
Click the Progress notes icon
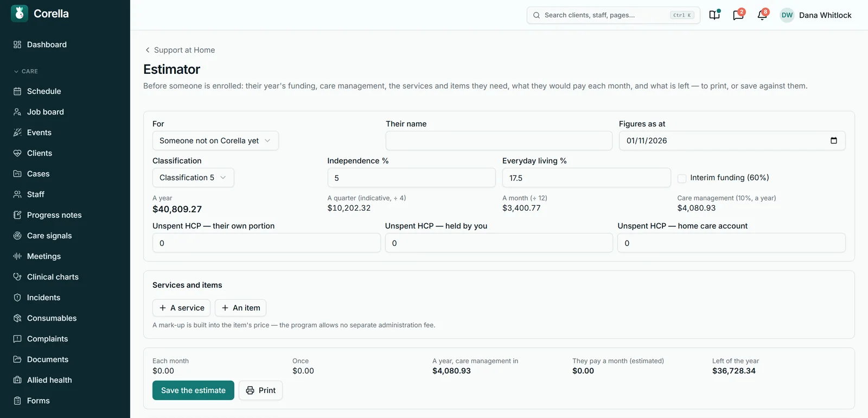point(17,215)
